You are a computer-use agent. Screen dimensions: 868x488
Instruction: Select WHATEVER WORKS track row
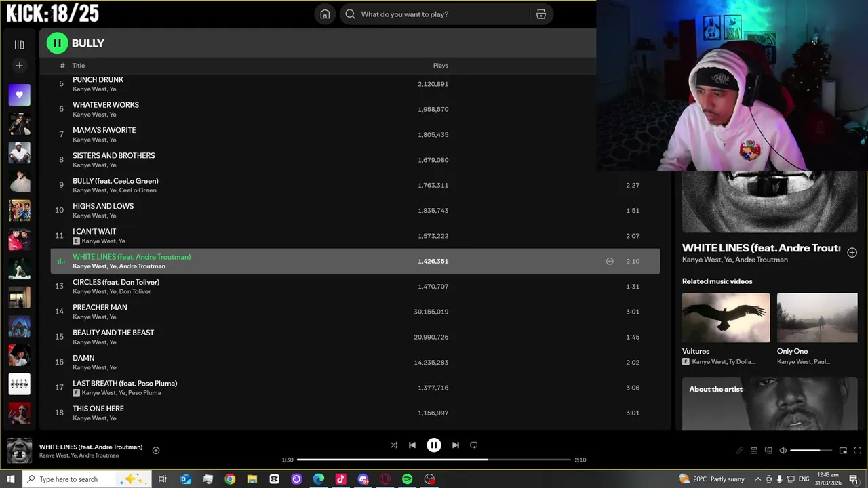point(355,109)
